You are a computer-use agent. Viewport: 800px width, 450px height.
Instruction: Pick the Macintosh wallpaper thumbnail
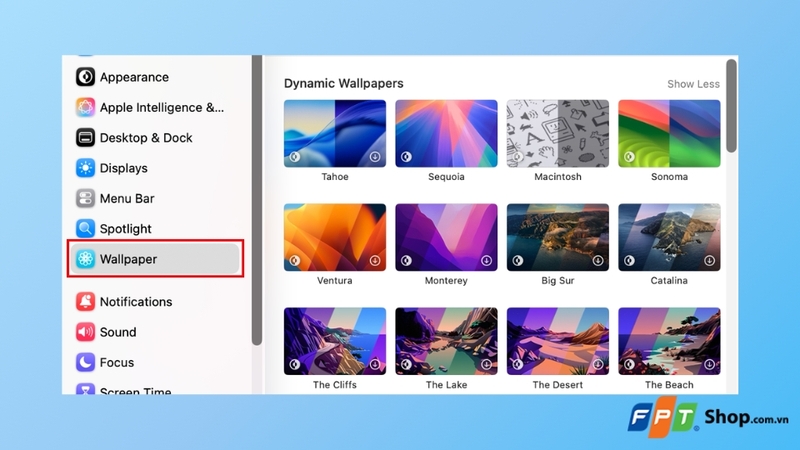pyautogui.click(x=558, y=134)
